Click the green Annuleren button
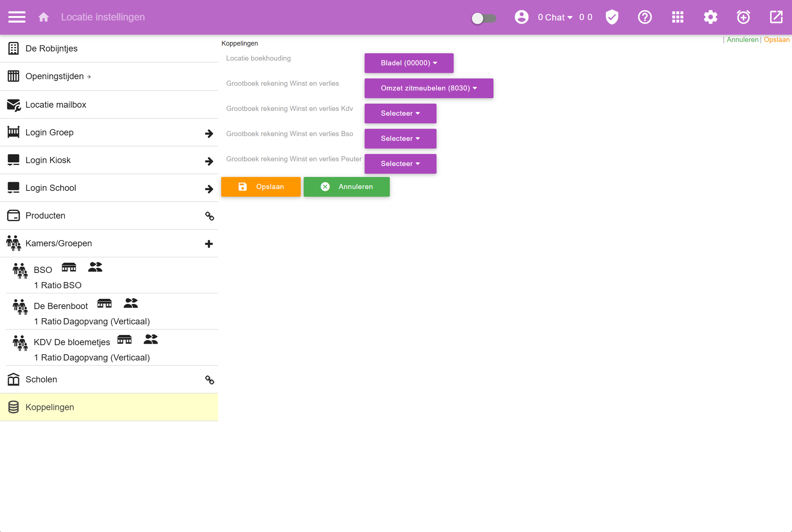 click(346, 187)
